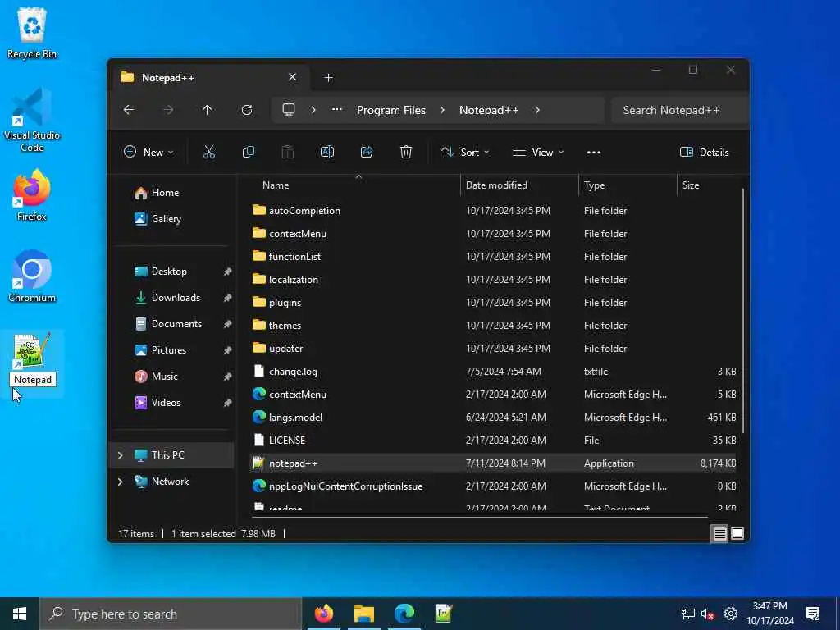Select the Notepad++ window tab

coord(209,78)
